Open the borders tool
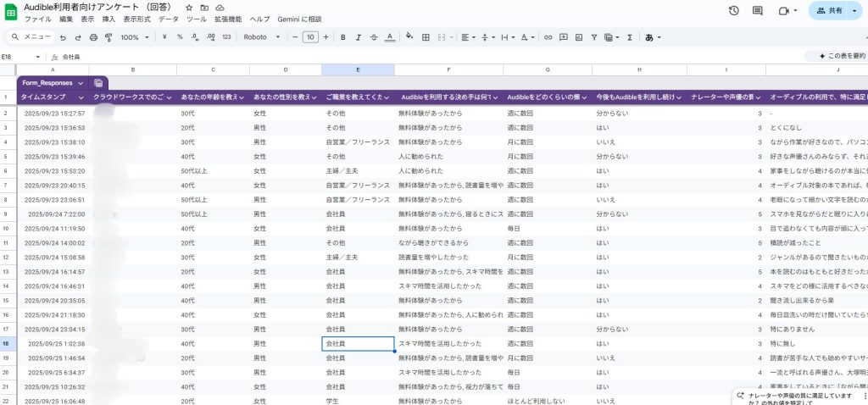868x405 pixels. pyautogui.click(x=426, y=37)
